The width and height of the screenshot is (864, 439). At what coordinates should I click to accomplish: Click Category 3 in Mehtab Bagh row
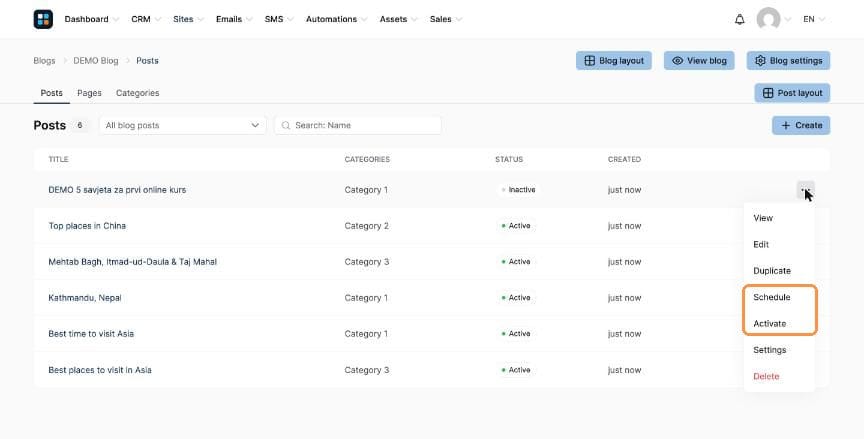pyautogui.click(x=366, y=262)
